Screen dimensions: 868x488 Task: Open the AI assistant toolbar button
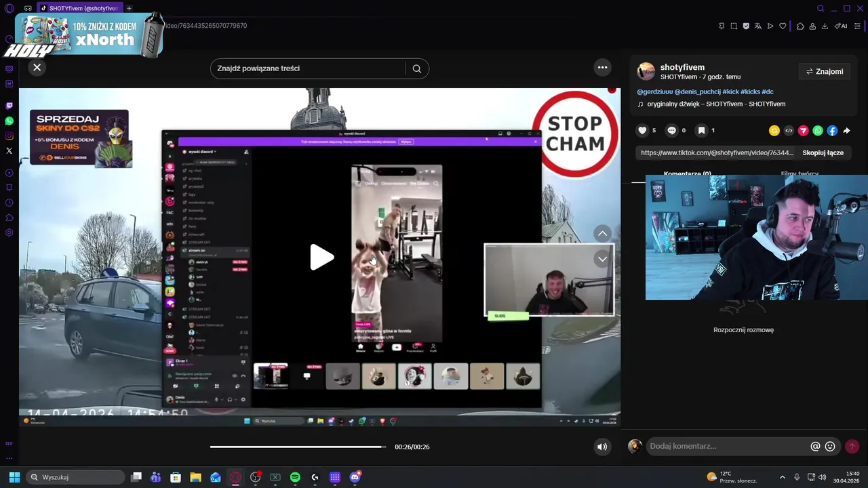[841, 26]
